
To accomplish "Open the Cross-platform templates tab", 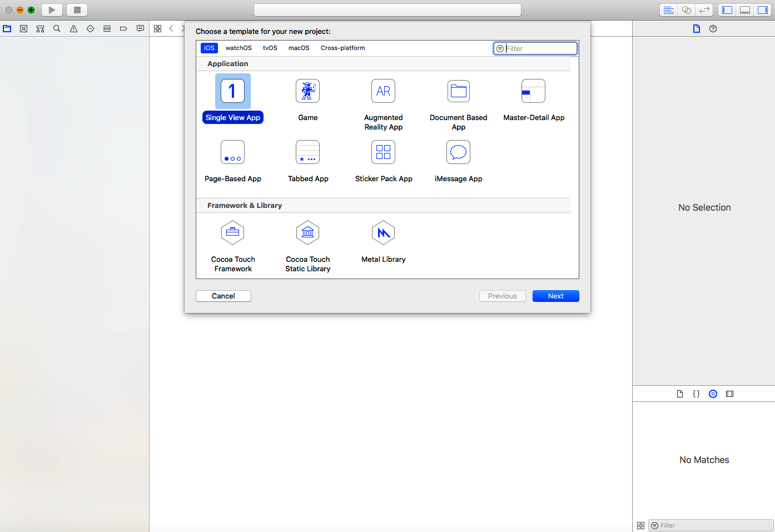I will (x=343, y=48).
